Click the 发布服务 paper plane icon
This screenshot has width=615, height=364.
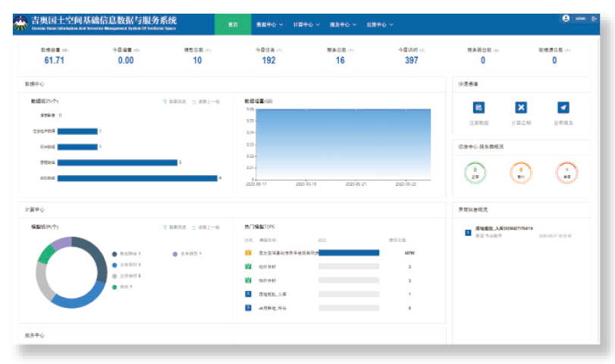pos(563,108)
